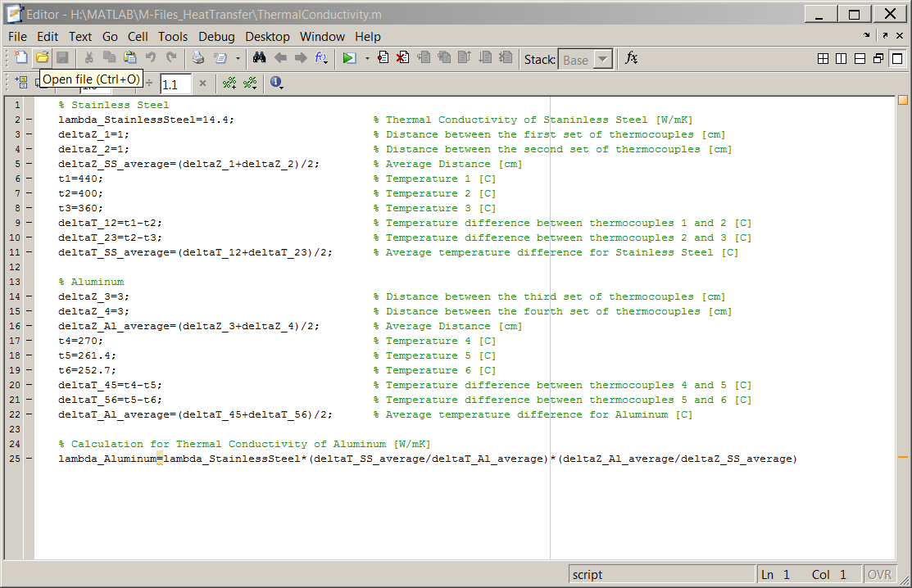Open the Show cell titles icon

250,83
